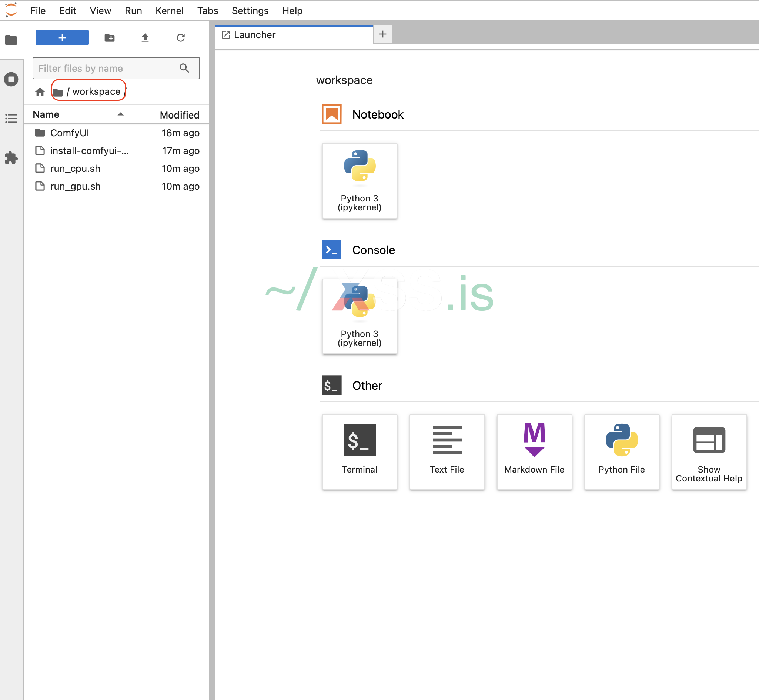This screenshot has height=700, width=759.
Task: Refresh the file browser list
Action: coord(181,37)
